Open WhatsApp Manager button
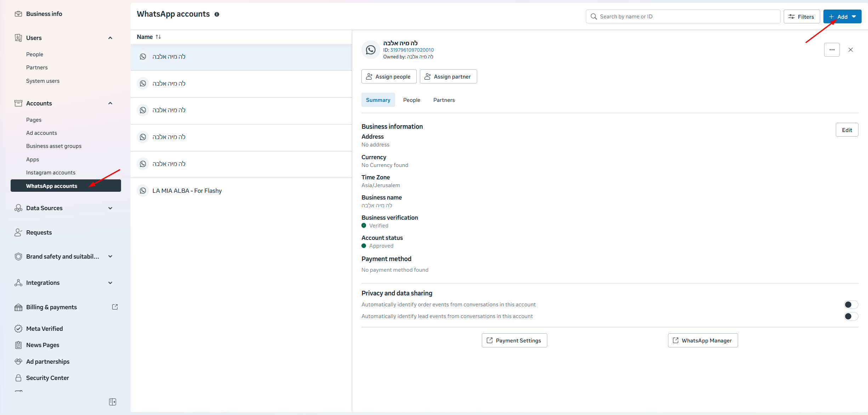The image size is (868, 415). tap(703, 340)
